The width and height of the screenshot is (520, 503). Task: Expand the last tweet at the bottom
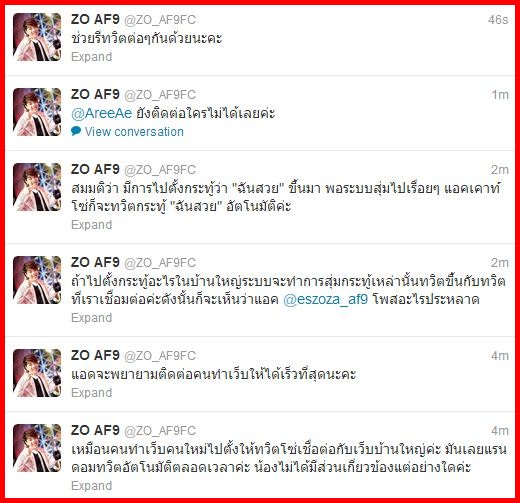tap(92, 486)
